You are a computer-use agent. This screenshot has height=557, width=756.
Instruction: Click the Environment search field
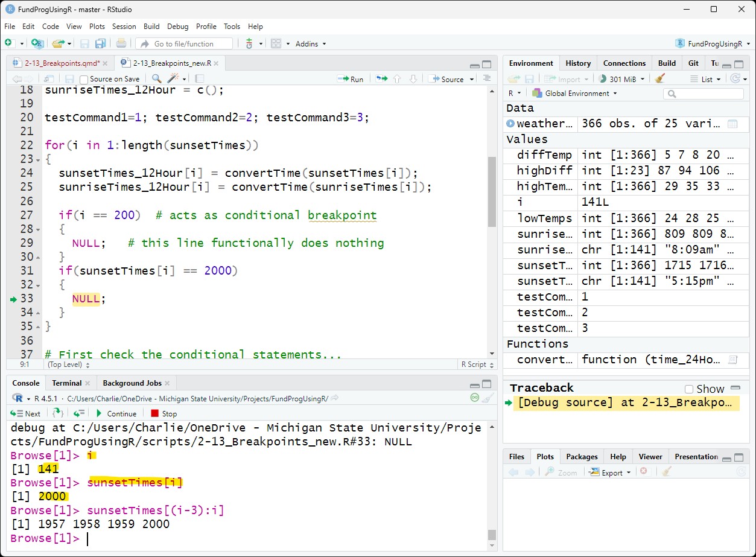click(704, 94)
